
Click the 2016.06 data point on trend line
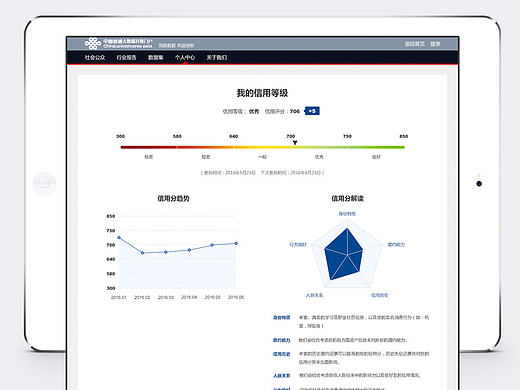pyautogui.click(x=236, y=243)
